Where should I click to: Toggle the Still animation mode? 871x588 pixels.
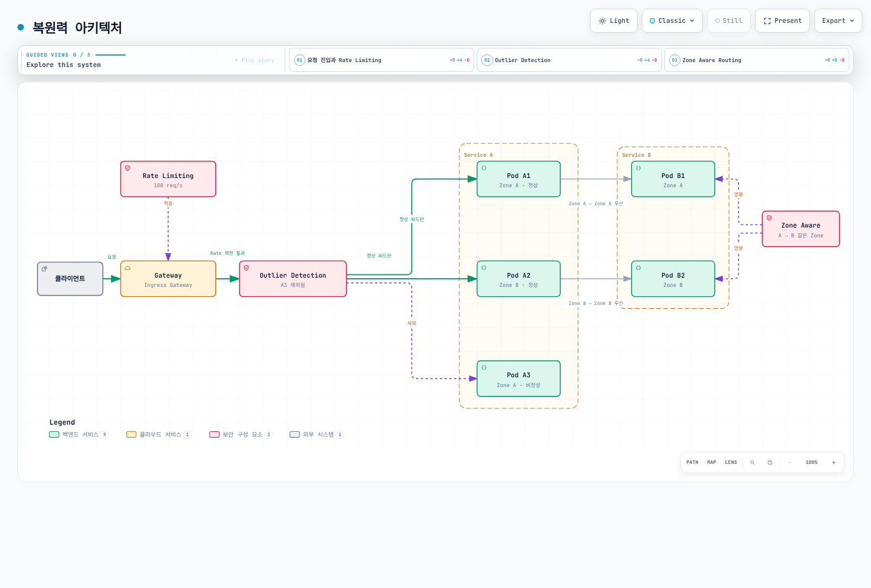coord(728,21)
